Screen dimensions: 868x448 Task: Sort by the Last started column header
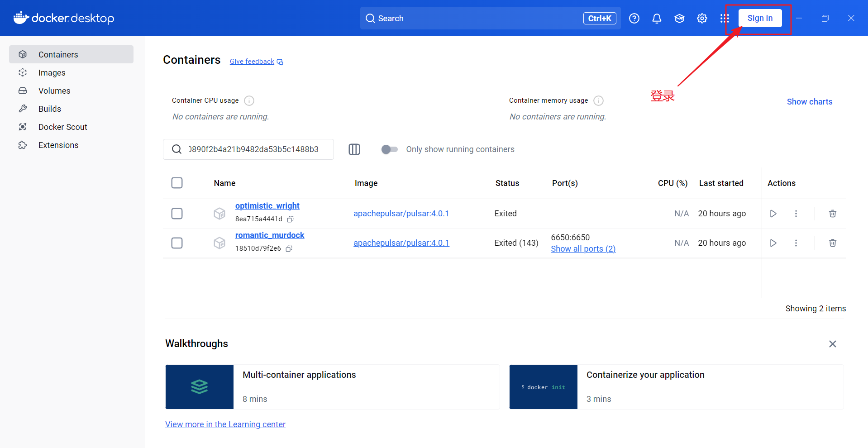click(721, 183)
